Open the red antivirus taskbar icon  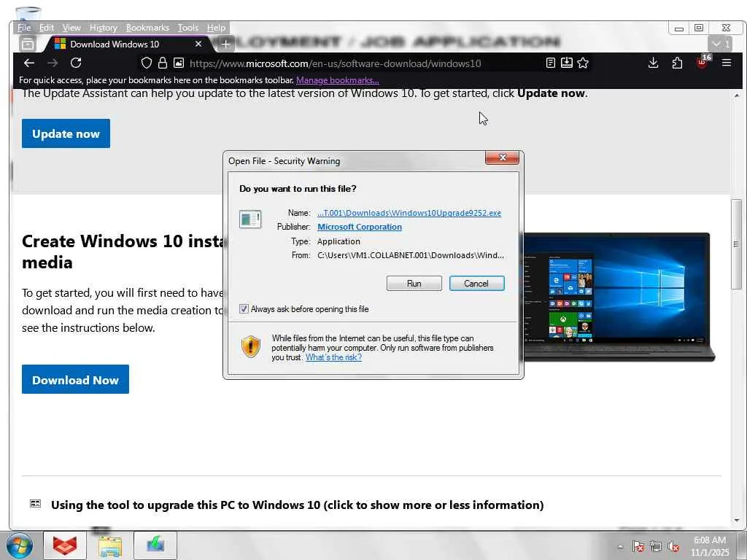click(65, 545)
